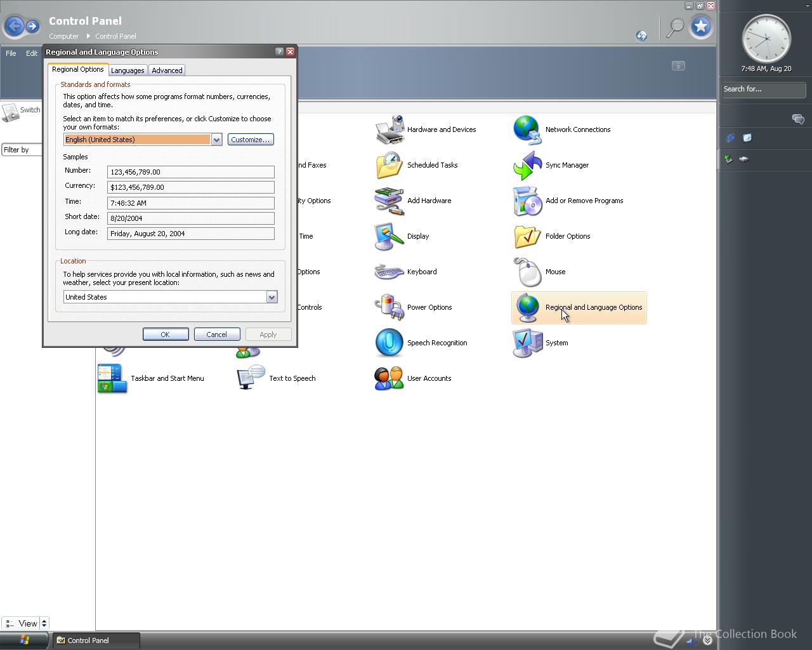Screen dimensions: 812x650
Task: Click the Long date sample field
Action: (191, 234)
